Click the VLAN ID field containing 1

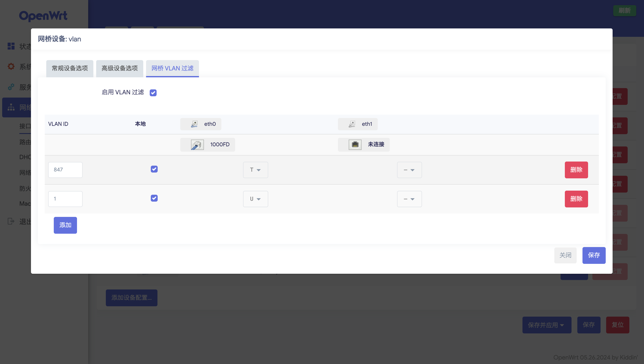(65, 199)
